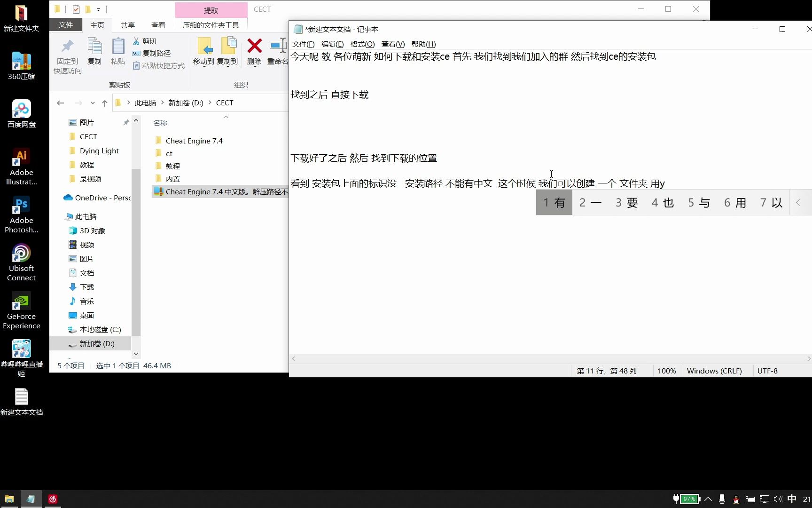Viewport: 812px width, 508px height.
Task: Open Notepad taskbar button
Action: tap(31, 499)
